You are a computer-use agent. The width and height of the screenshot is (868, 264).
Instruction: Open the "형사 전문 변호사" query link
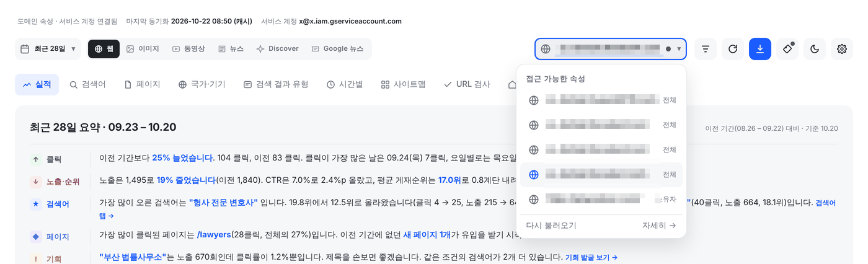click(x=224, y=203)
